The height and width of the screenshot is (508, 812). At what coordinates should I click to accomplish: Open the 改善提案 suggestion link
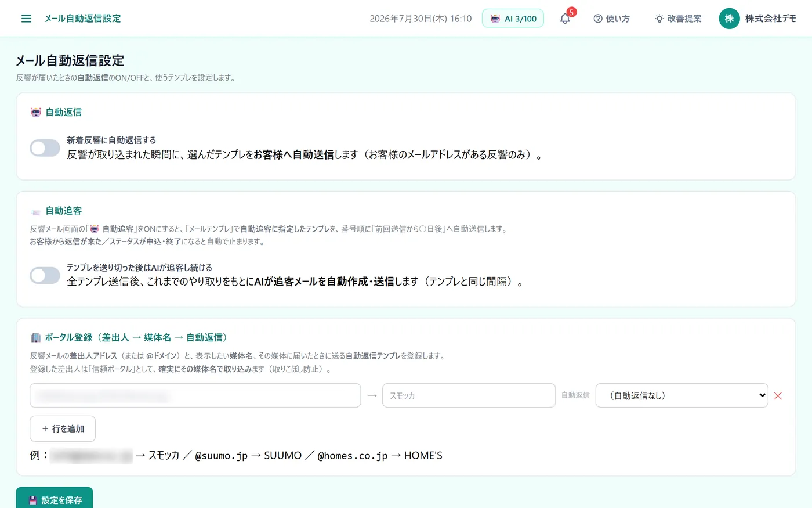tap(678, 19)
